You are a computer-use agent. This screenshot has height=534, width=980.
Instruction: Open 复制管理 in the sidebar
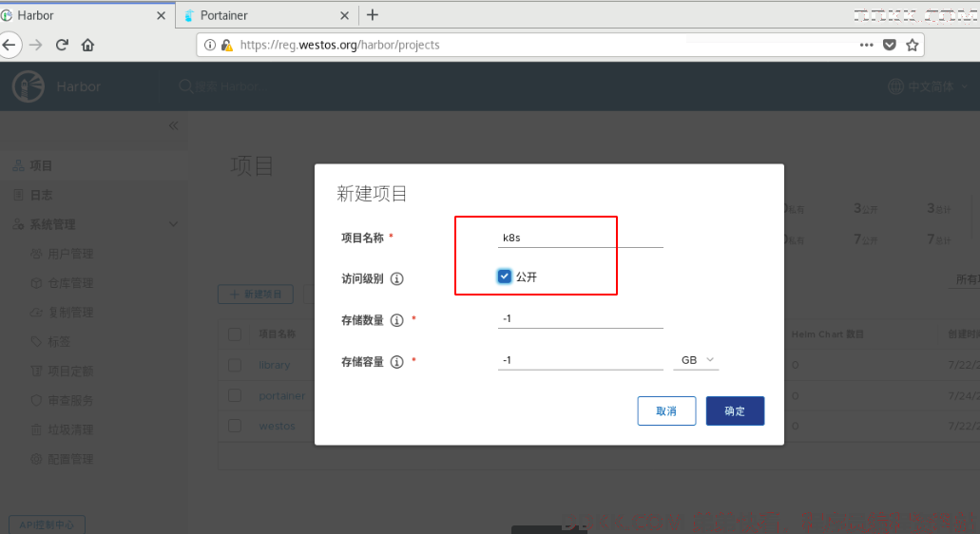click(x=70, y=313)
